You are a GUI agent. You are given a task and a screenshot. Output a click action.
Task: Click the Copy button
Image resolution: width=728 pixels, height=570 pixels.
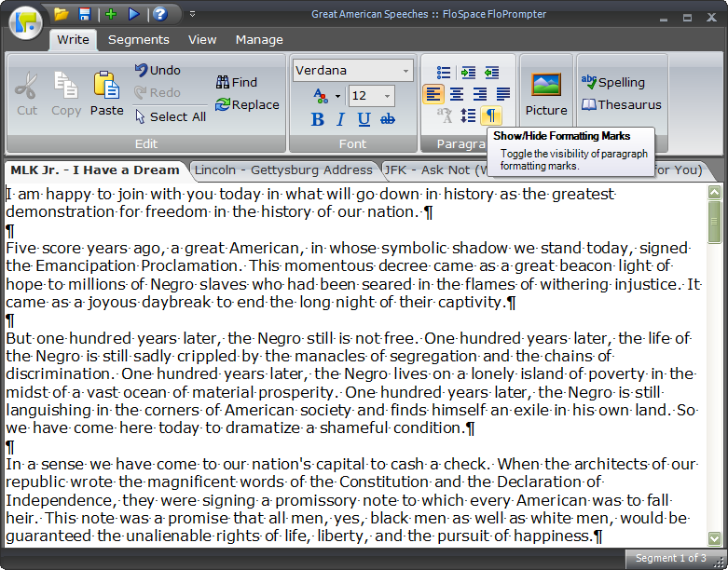tap(66, 94)
